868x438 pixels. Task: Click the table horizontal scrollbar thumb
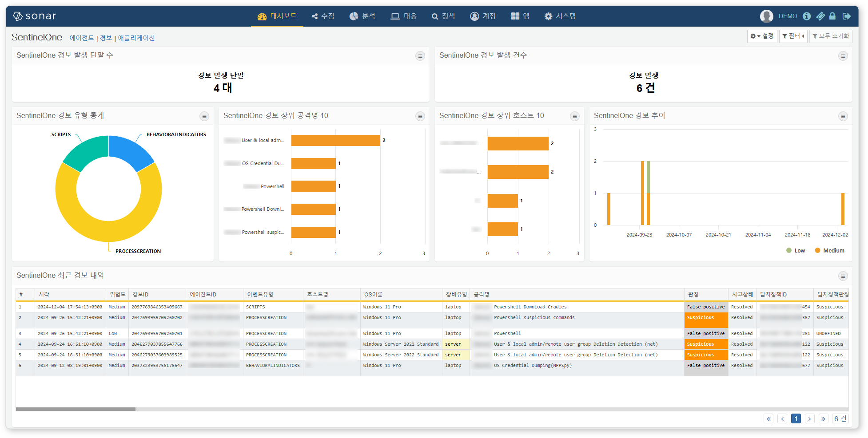76,409
